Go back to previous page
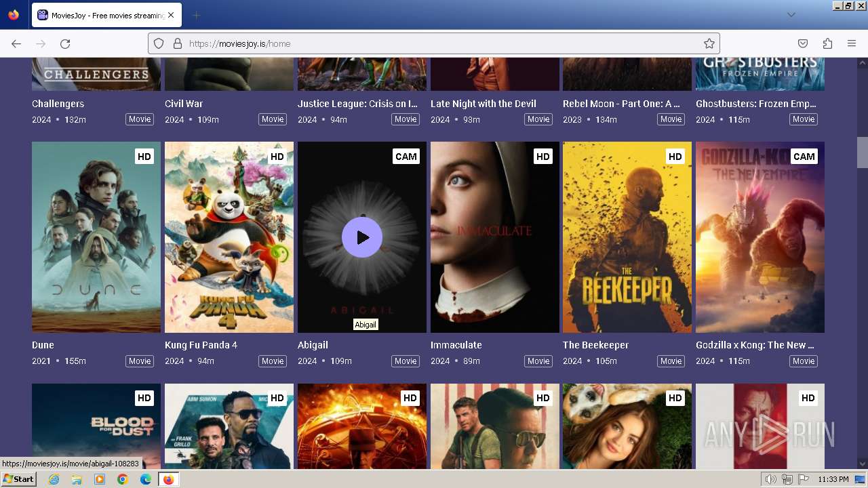 (x=16, y=43)
